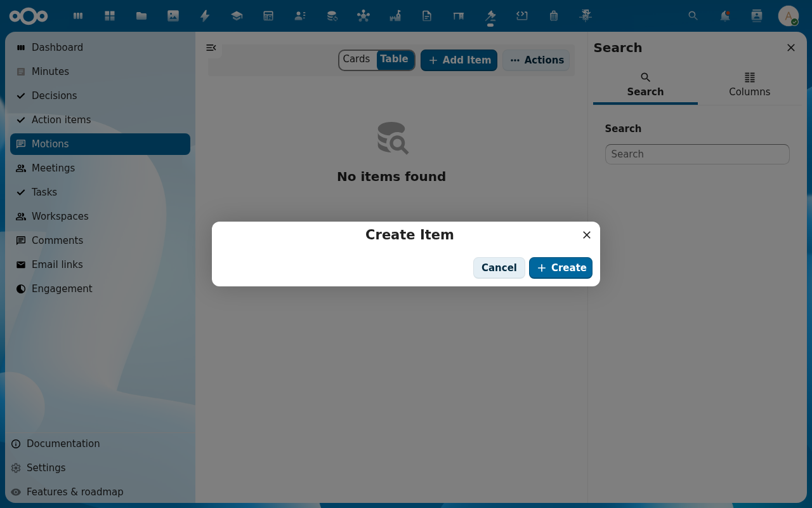The width and height of the screenshot is (812, 508).
Task: Switch to the Cards view
Action: tap(357, 59)
